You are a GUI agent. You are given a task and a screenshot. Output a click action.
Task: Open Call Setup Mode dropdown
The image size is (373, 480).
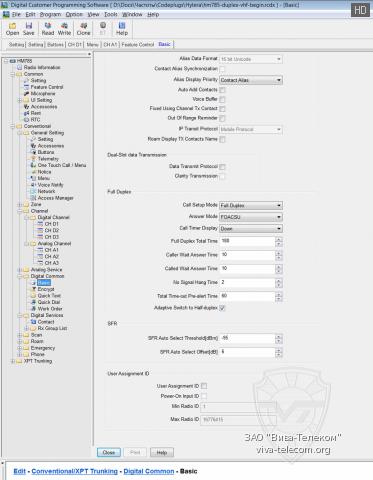(251, 205)
